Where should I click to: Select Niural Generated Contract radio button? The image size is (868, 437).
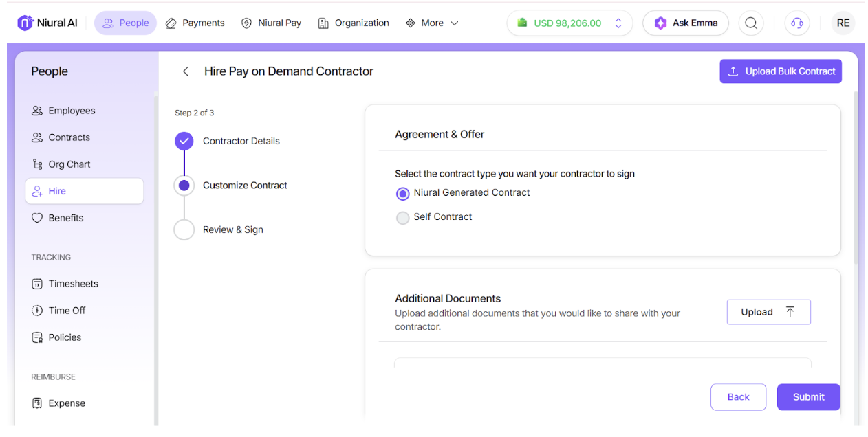click(403, 194)
